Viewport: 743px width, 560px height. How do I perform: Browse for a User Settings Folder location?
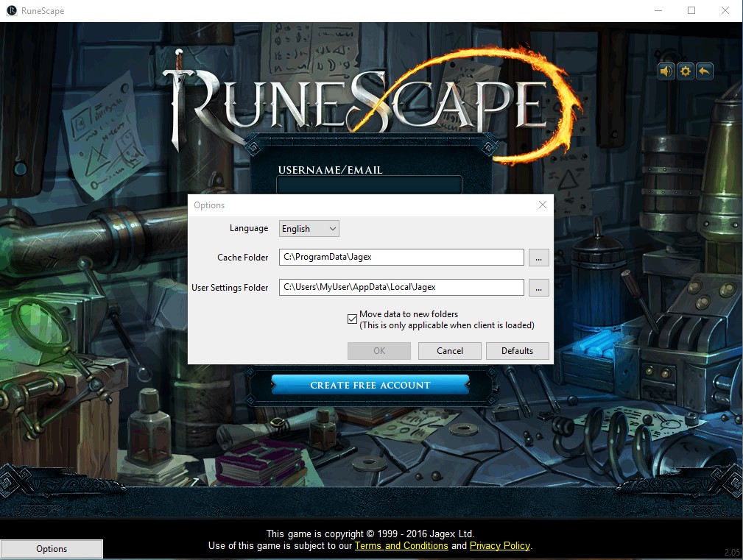point(539,288)
